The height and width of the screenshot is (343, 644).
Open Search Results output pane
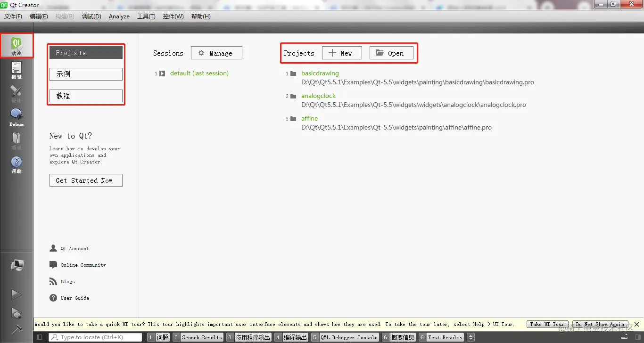click(198, 337)
